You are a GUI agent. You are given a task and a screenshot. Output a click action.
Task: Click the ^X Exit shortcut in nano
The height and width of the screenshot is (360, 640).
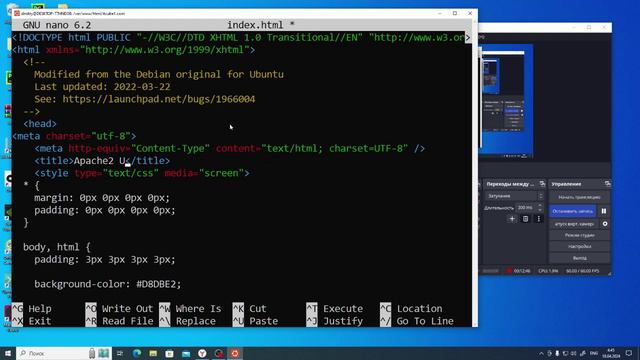[32, 321]
